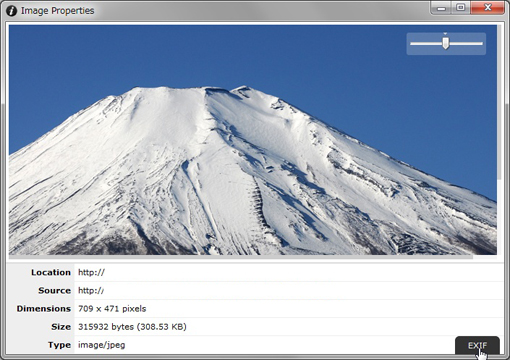The image size is (510, 360).
Task: Close the Image Properties window
Action: (487, 8)
